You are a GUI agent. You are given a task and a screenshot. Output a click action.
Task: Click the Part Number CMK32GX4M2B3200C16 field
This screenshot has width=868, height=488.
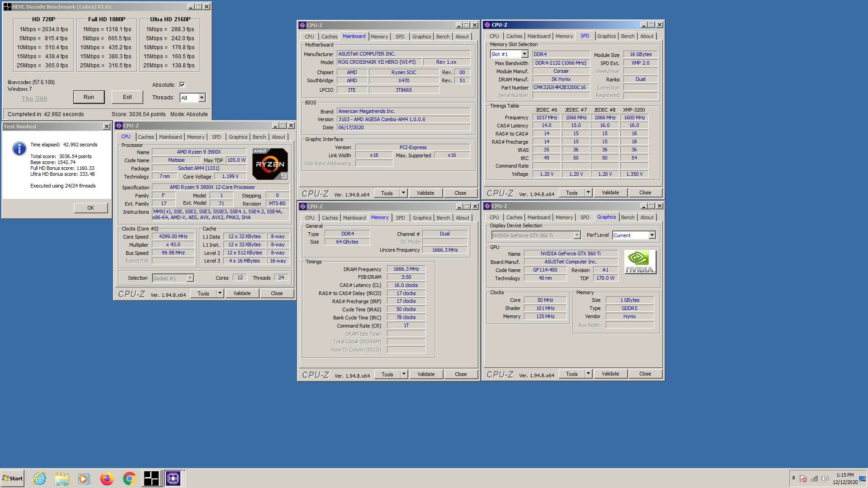pyautogui.click(x=561, y=88)
